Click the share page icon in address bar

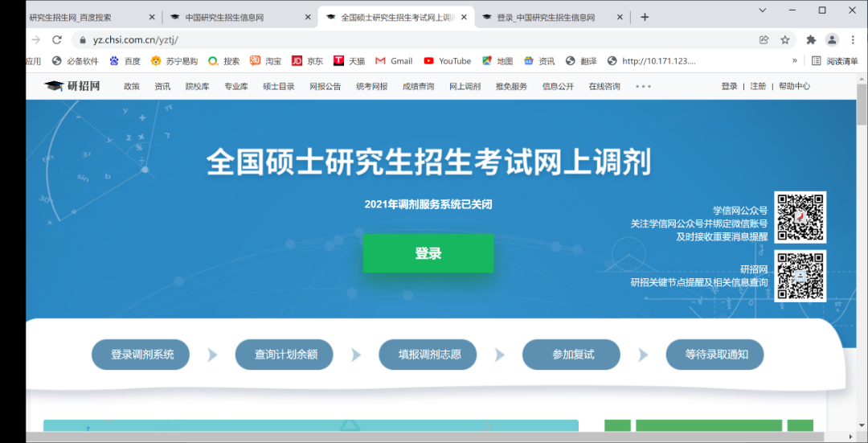[x=764, y=40]
